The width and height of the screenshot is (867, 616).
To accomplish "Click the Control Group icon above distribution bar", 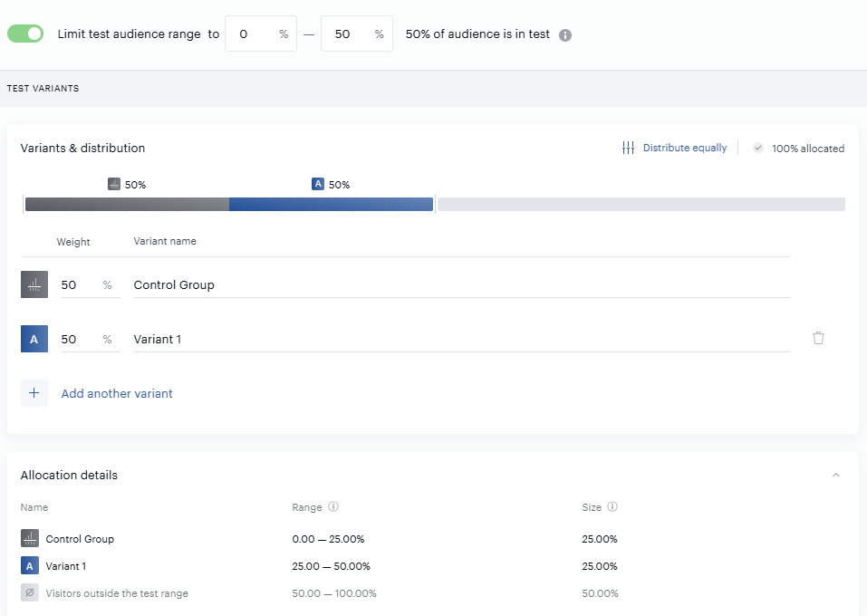I will click(x=114, y=184).
